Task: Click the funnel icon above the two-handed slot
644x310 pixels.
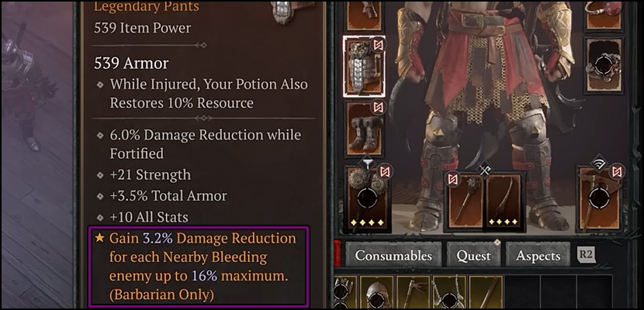Action: click(367, 164)
